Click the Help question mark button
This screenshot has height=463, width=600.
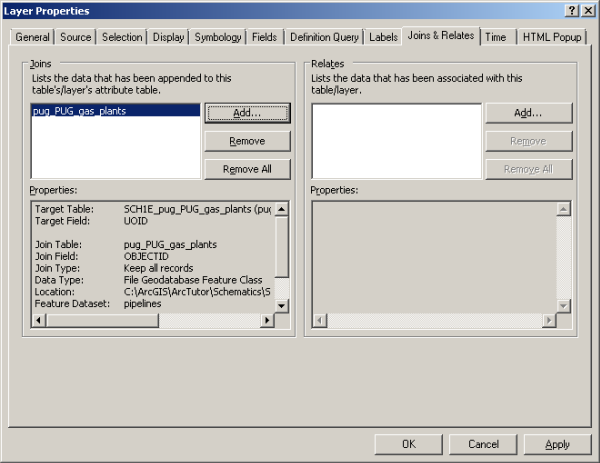(x=571, y=10)
